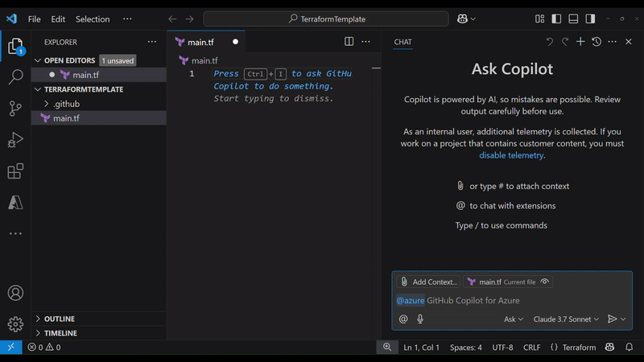This screenshot has width=644, height=362.
Task: Undo the last chat request
Action: point(550,42)
